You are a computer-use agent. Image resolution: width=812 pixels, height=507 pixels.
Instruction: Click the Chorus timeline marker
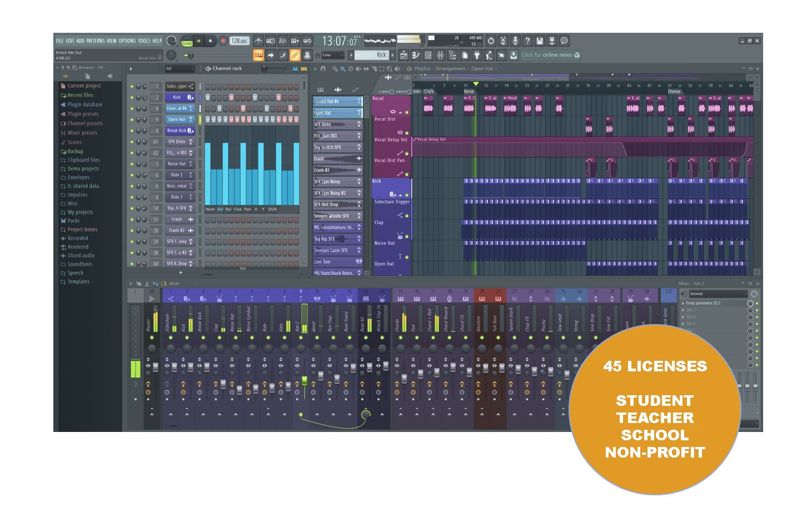click(674, 91)
